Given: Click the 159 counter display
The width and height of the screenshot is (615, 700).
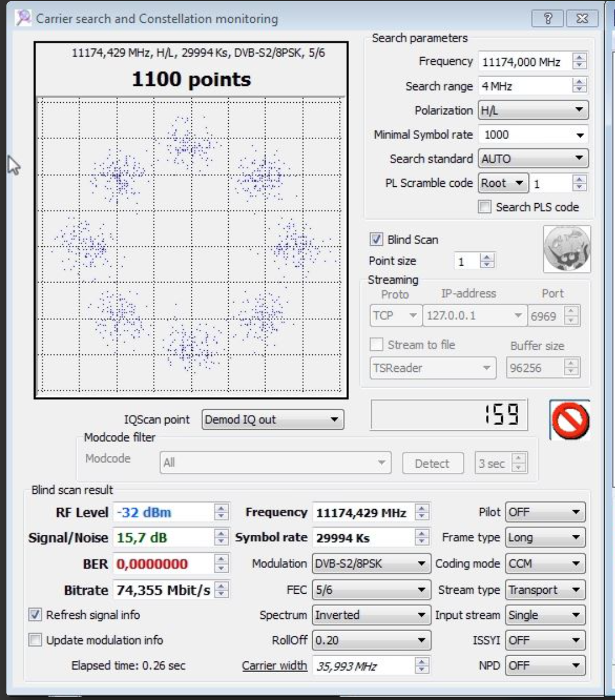Looking at the screenshot, I should (449, 415).
